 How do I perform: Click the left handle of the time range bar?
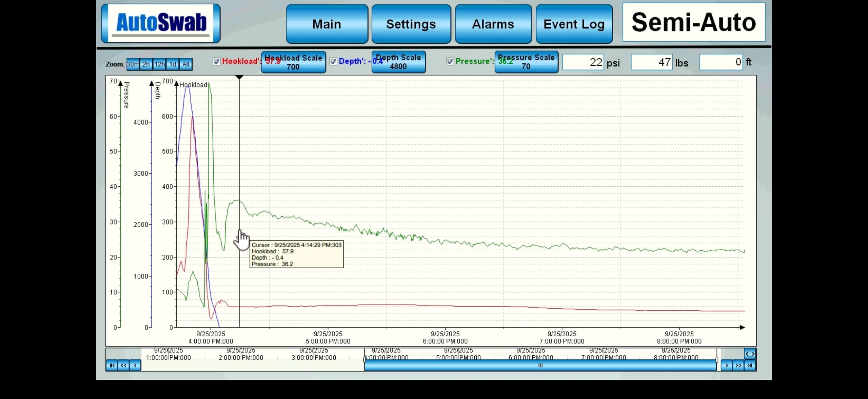(x=365, y=359)
